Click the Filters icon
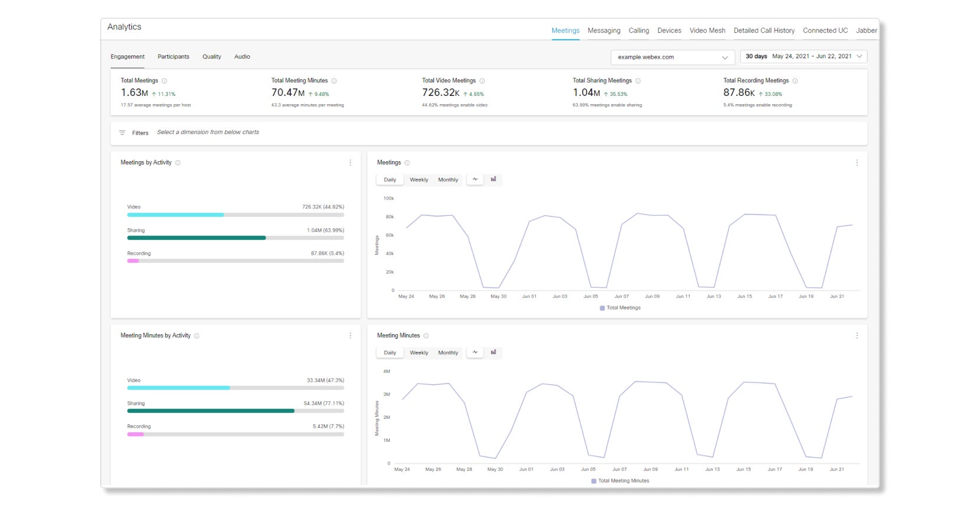The image size is (980, 506). click(122, 133)
